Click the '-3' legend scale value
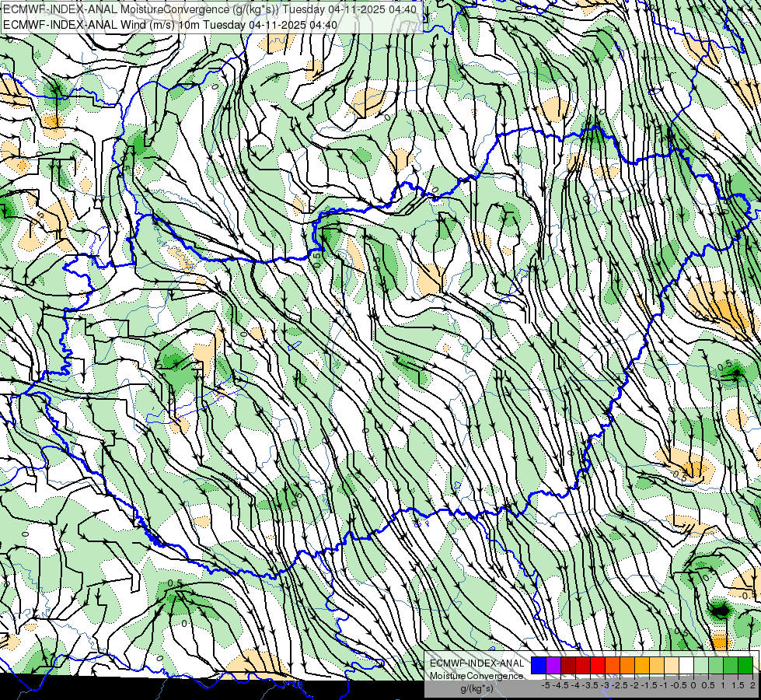 click(606, 685)
